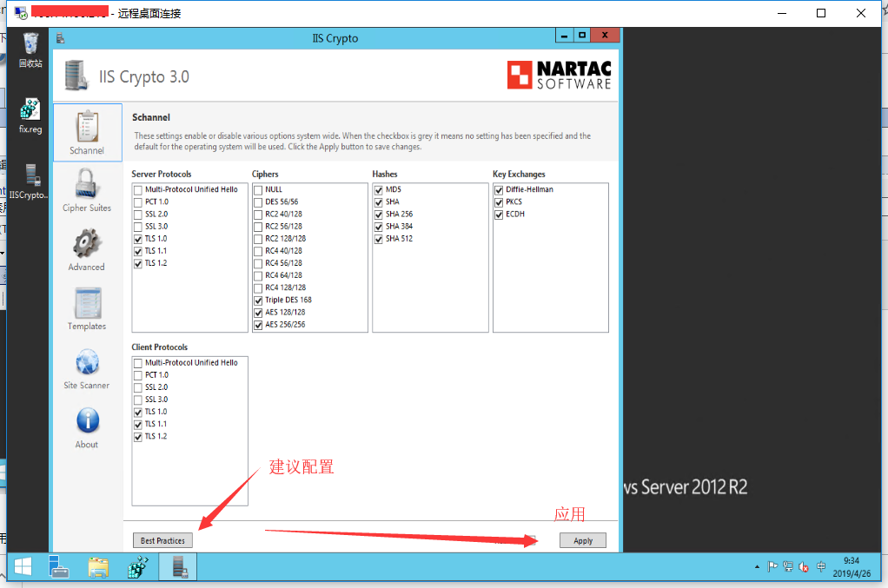
Task: Switch to the Schannel tab
Action: click(x=86, y=132)
